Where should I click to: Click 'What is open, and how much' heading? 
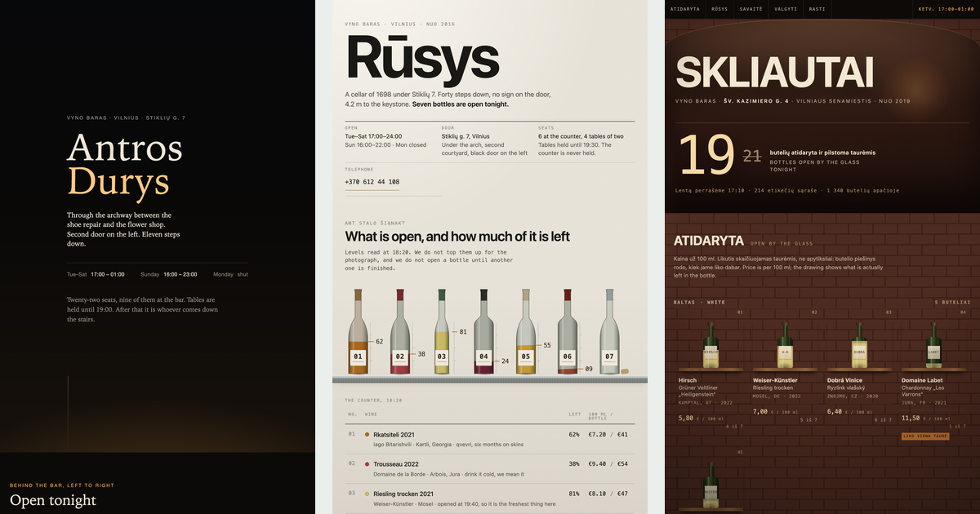click(457, 237)
